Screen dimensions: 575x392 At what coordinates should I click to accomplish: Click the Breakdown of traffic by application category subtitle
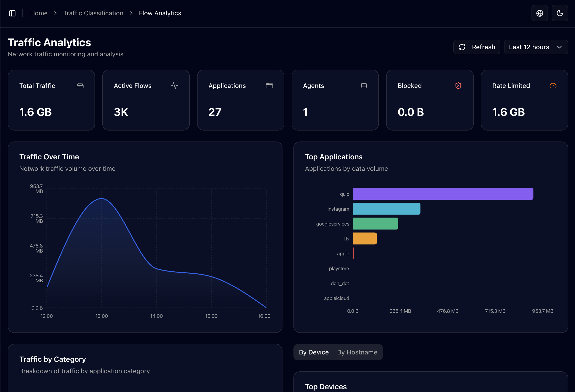click(x=85, y=371)
